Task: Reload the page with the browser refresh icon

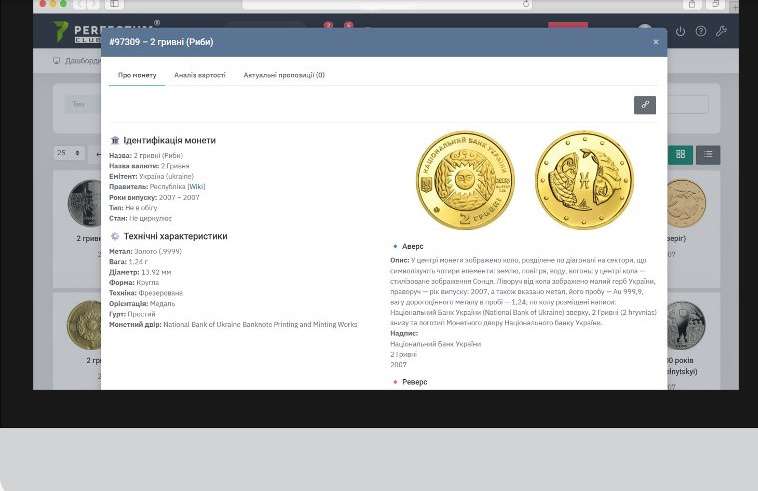Action: coord(526,4)
